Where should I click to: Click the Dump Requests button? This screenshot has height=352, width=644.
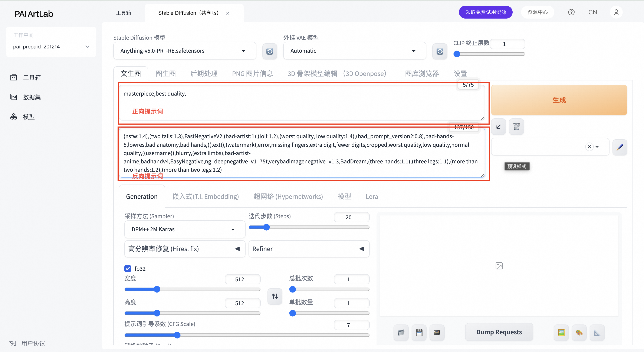pyautogui.click(x=499, y=332)
